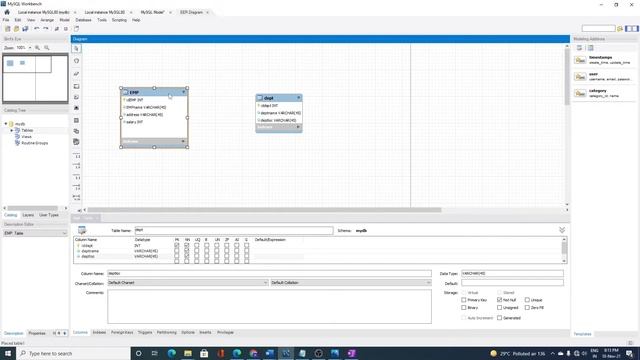Toggle the Unique checkbox
The width and height of the screenshot is (640, 360).
tap(527, 300)
